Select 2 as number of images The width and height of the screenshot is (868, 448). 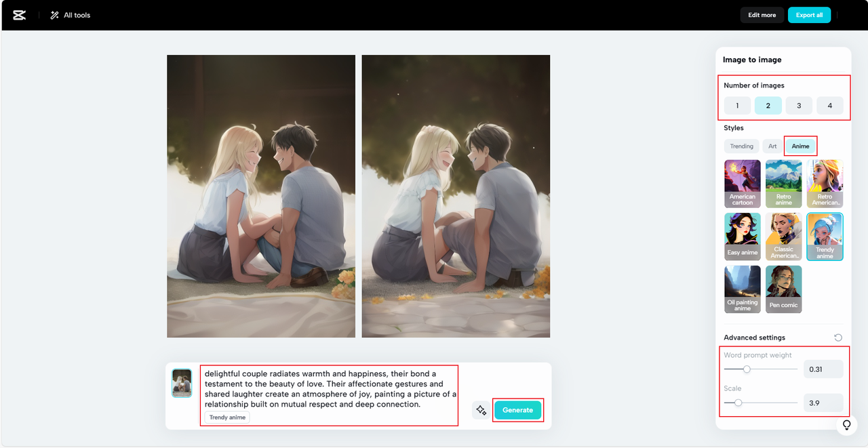pyautogui.click(x=768, y=106)
